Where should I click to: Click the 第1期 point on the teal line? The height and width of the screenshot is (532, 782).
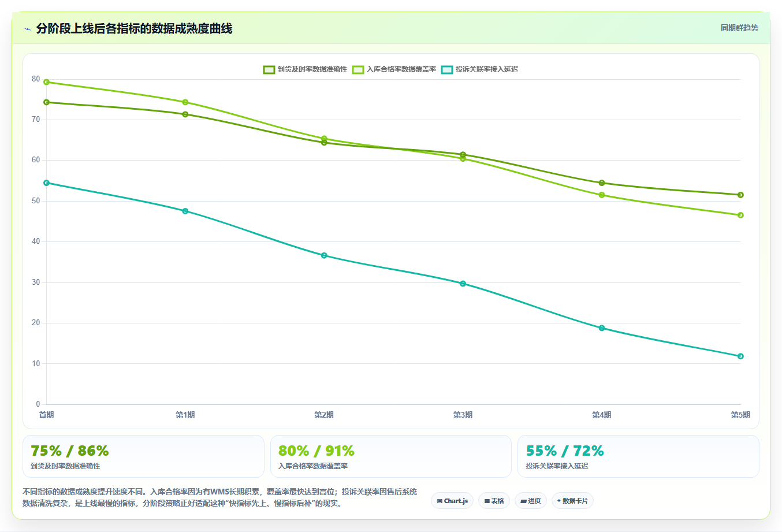pos(185,211)
